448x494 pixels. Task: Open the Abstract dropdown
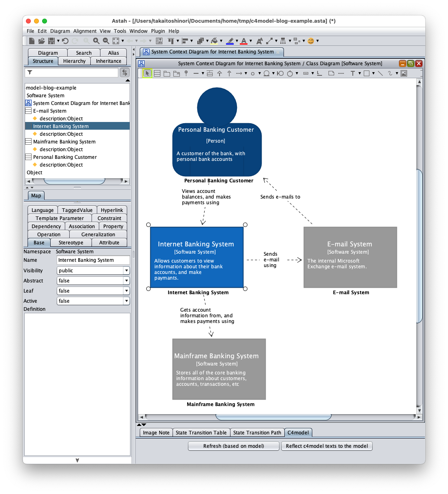pos(126,281)
